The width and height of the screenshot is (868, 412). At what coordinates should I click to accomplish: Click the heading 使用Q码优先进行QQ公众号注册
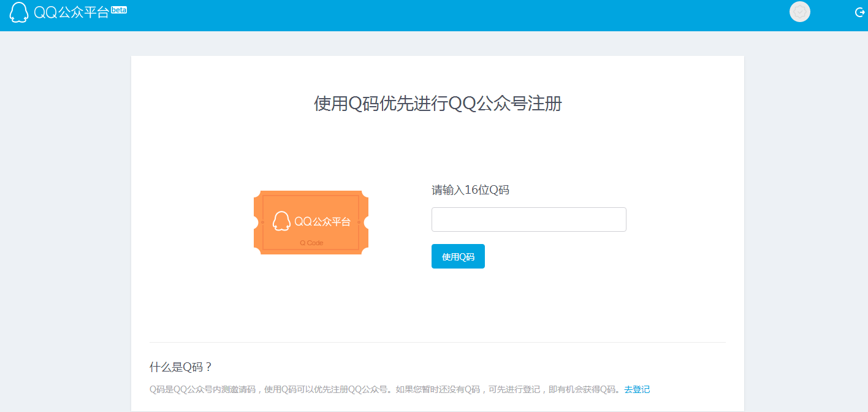[438, 104]
